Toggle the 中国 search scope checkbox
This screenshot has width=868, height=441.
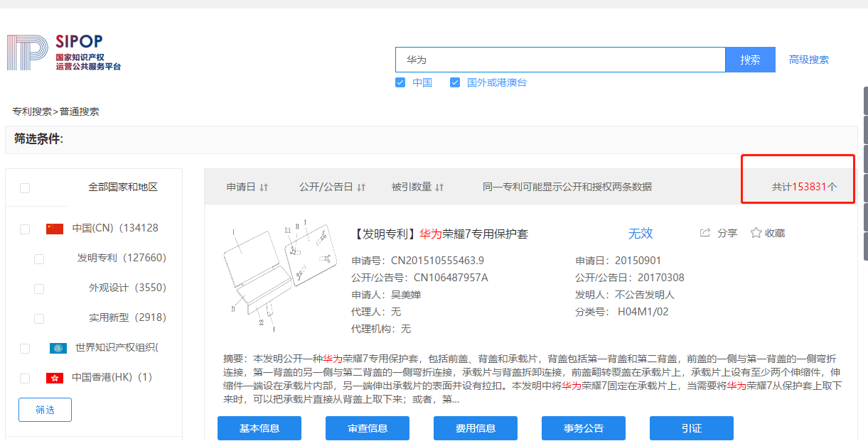(400, 83)
